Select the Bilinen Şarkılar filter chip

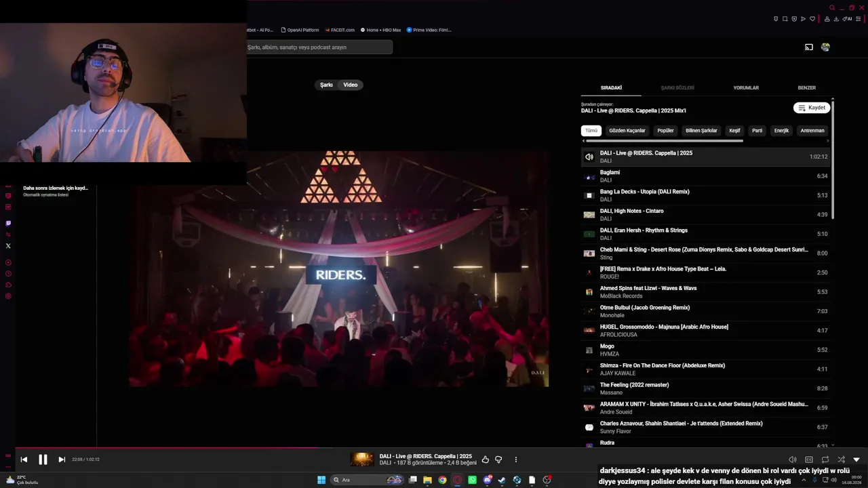701,131
